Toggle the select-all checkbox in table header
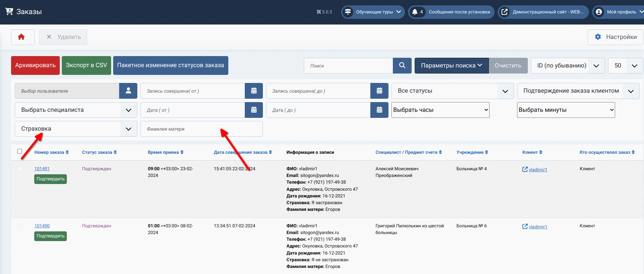 coord(19,151)
